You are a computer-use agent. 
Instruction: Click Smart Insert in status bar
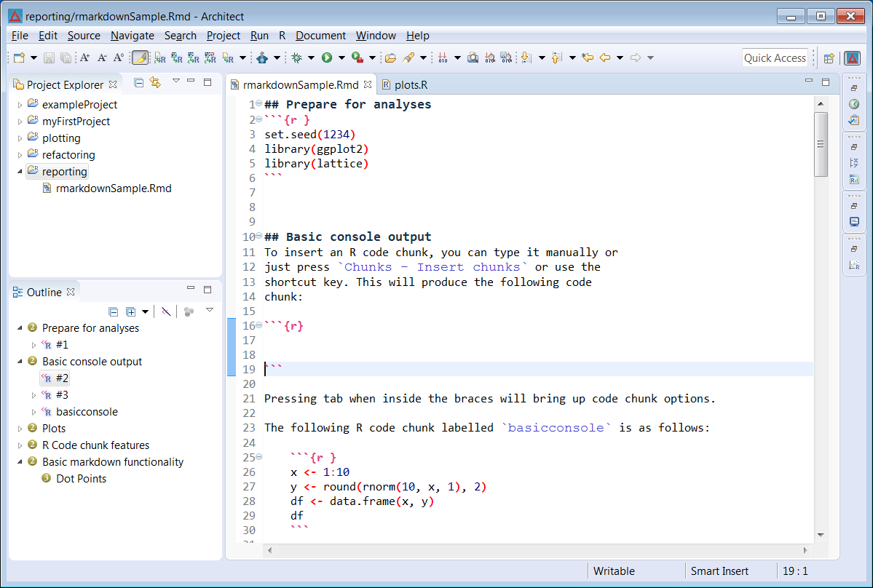[x=719, y=571]
